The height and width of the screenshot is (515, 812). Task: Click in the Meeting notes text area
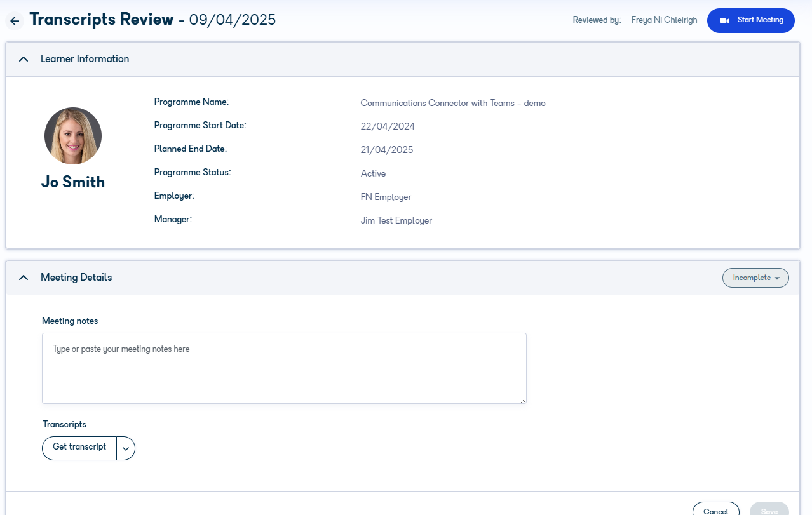coord(284,368)
